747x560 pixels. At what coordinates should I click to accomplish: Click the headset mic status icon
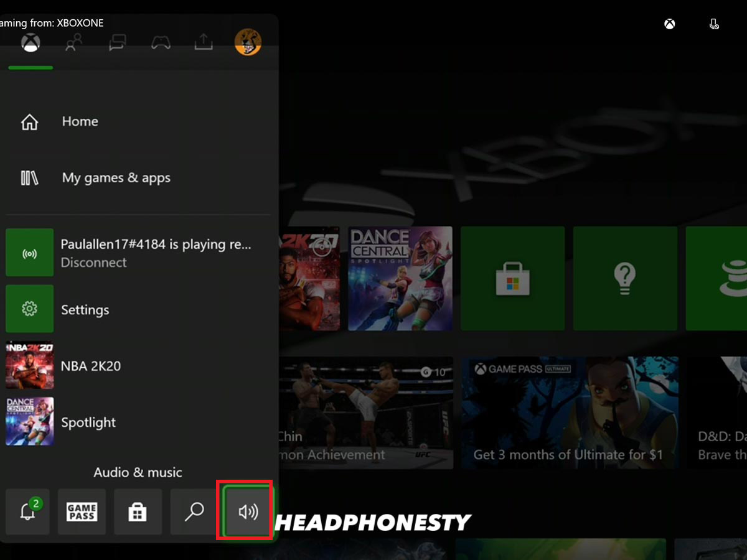tap(714, 24)
